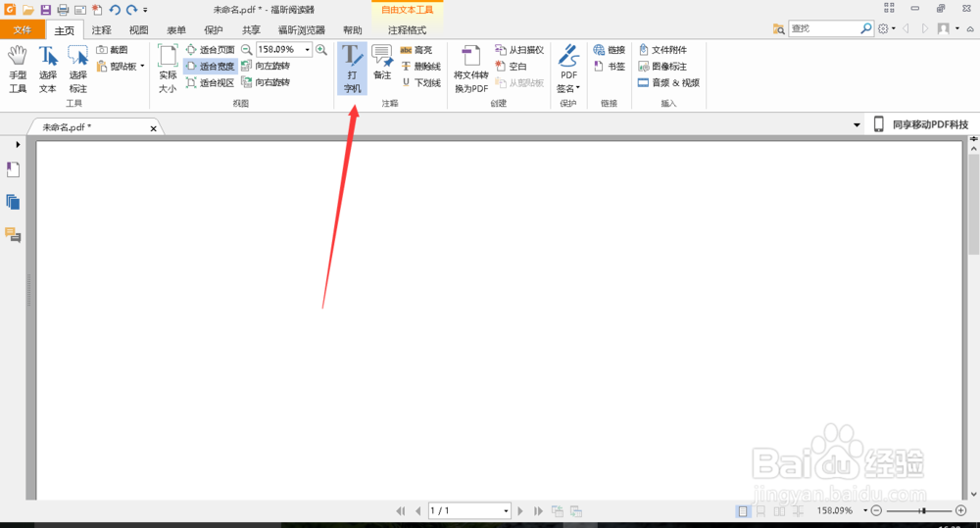980x528 pixels.
Task: Click in the Find (查找) search box
Action: 824,28
